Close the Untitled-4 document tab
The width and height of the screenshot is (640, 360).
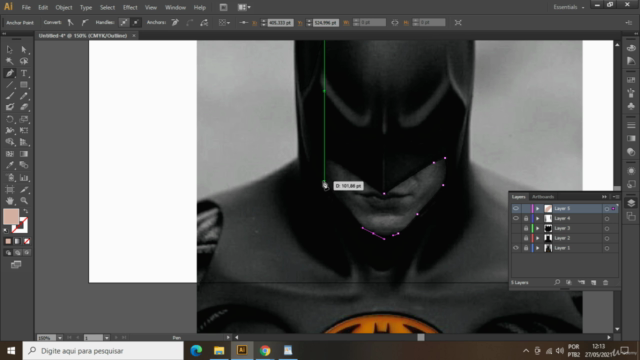click(x=134, y=36)
